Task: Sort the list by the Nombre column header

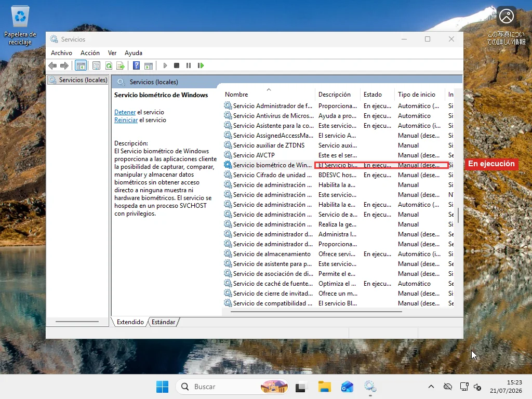Action: pos(269,95)
